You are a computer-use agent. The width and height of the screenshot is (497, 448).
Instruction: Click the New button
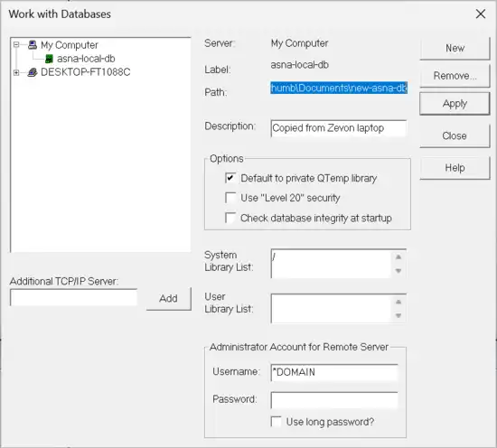click(x=455, y=48)
